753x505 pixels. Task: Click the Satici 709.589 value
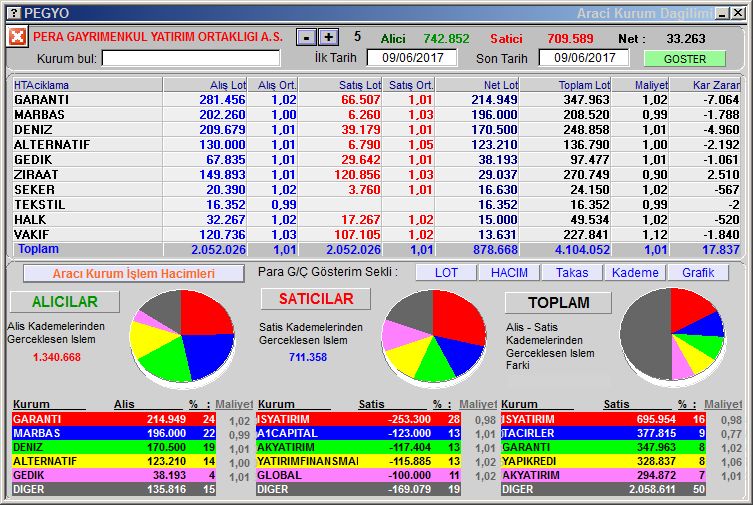pos(570,38)
